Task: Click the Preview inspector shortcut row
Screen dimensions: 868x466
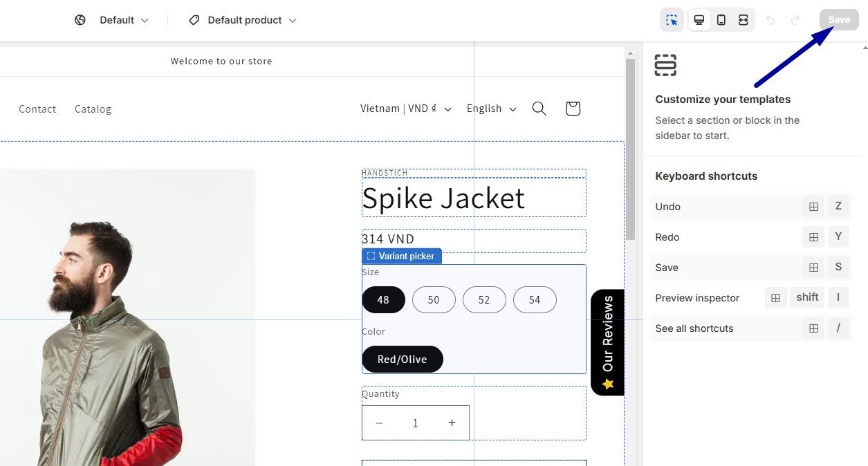Action: pos(750,298)
